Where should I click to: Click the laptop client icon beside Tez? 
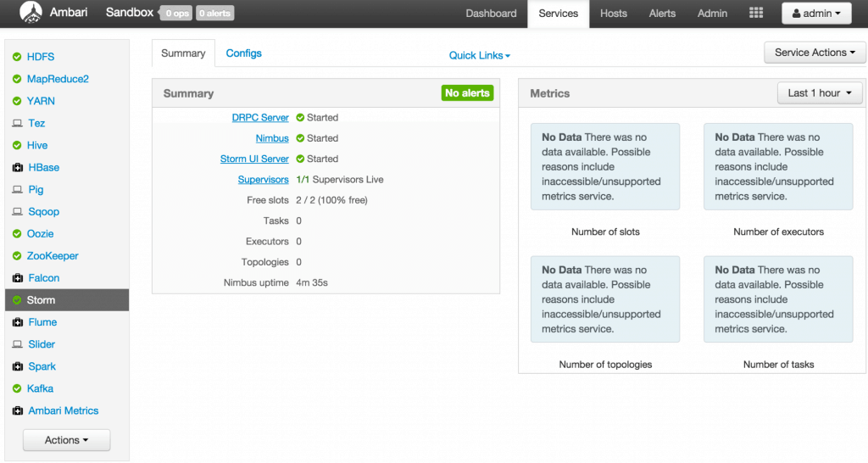17,124
